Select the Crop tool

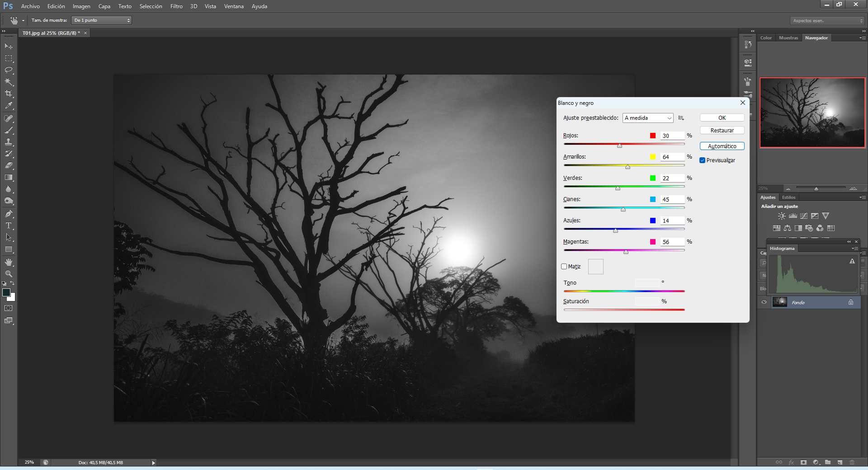[9, 94]
